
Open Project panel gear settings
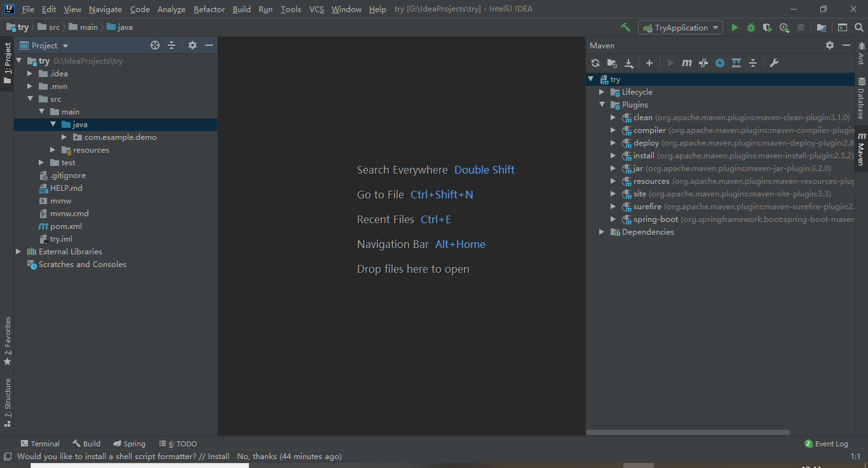pyautogui.click(x=193, y=45)
